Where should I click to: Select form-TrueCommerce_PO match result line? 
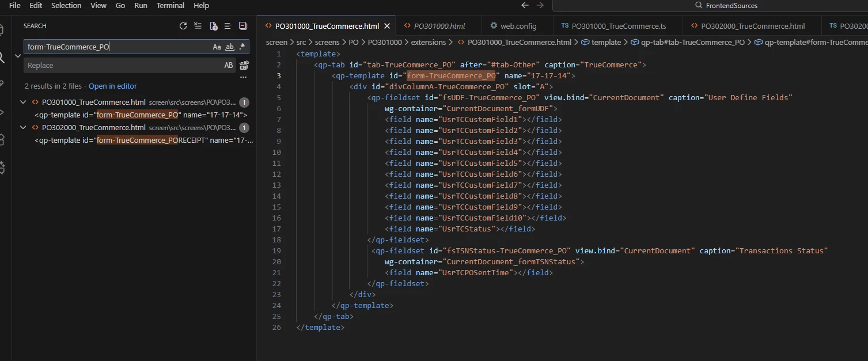pos(141,115)
